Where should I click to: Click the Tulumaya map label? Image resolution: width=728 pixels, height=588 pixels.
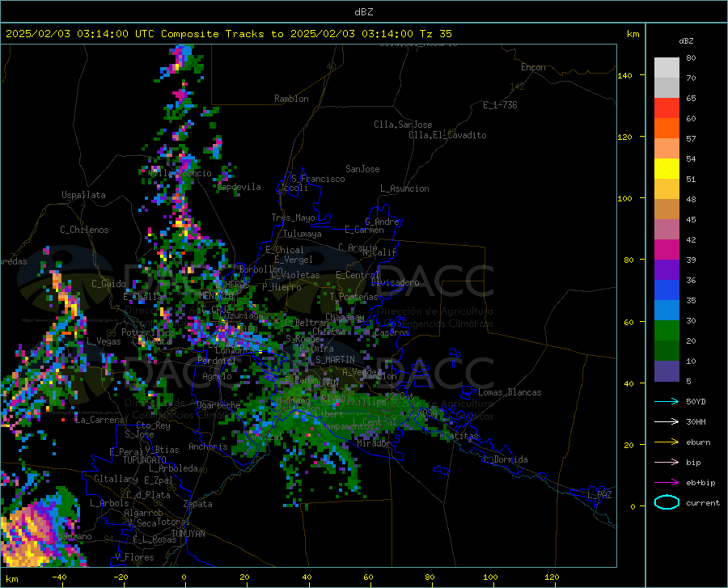click(x=303, y=234)
